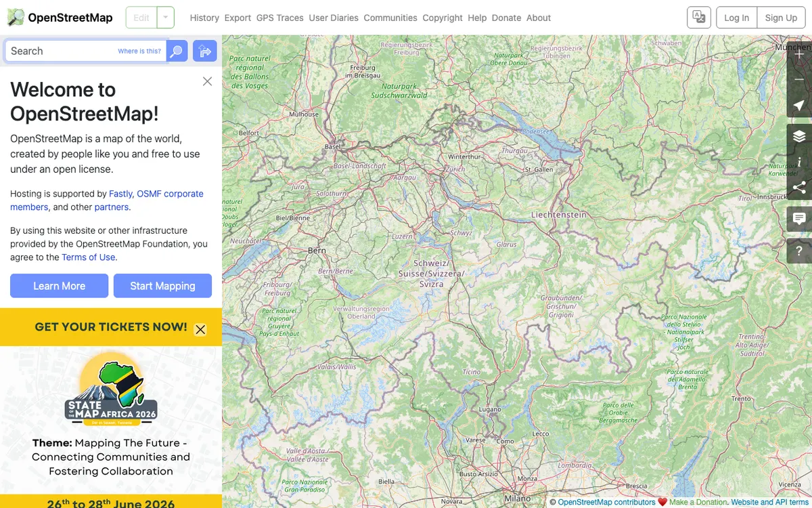Viewport: 812px width, 508px height.
Task: Open the Communities page
Action: point(390,18)
